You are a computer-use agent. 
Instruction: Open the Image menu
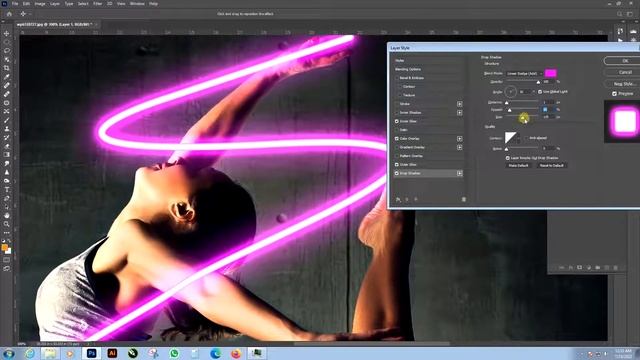click(x=40, y=4)
